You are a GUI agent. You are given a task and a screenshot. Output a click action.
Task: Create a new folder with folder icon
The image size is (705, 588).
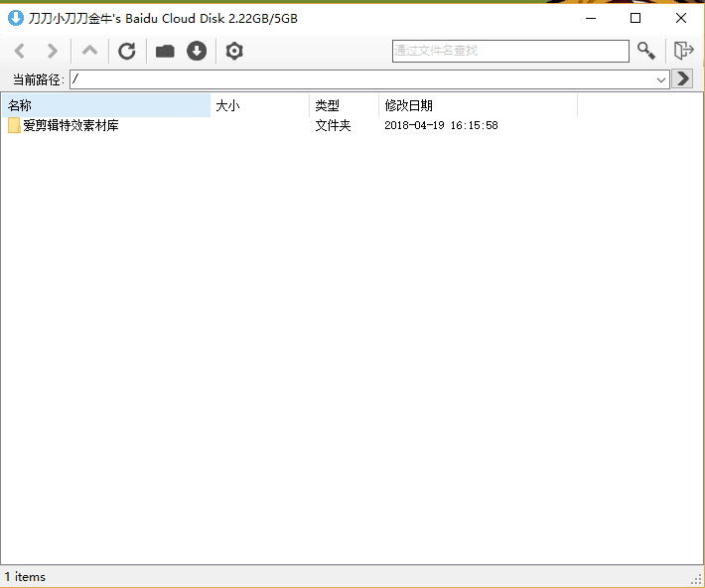click(165, 52)
